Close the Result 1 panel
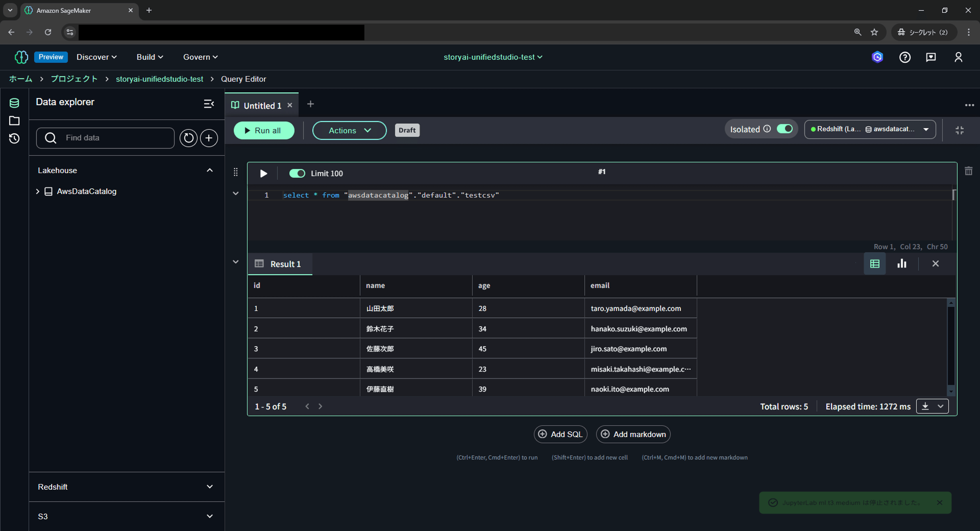980x531 pixels. [935, 263]
